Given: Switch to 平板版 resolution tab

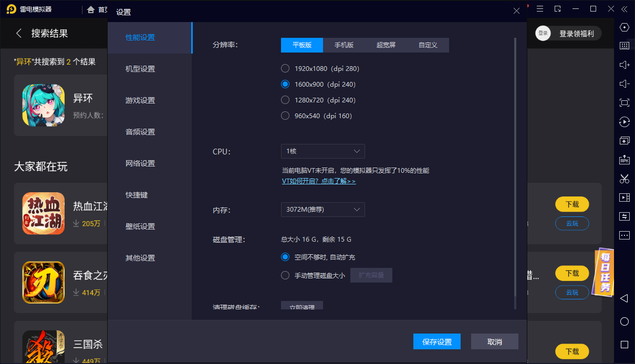Looking at the screenshot, I should [x=302, y=45].
